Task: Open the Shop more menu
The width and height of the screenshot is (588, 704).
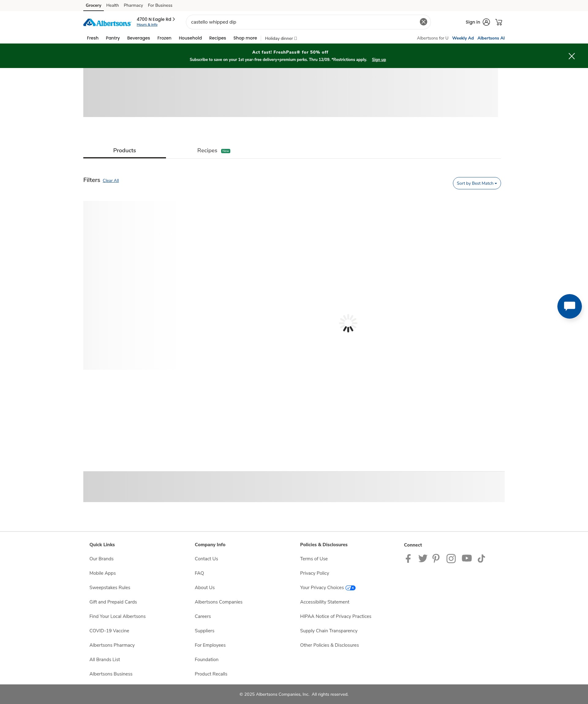Action: click(x=245, y=38)
